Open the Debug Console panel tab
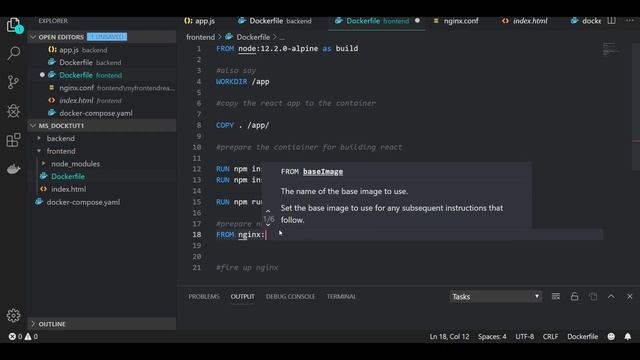Viewport: 640px width, 360px height. click(290, 297)
